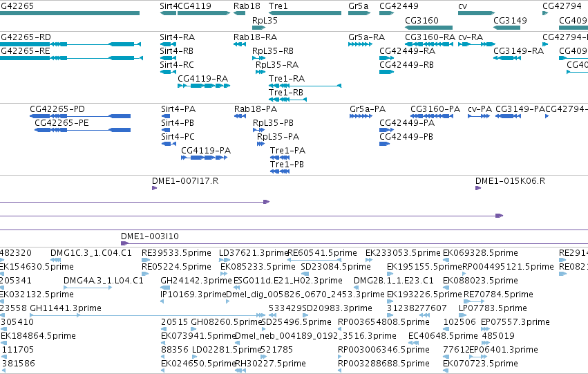Click protein Gr5a-PA
The height and width of the screenshot is (374, 588).
(x=361, y=116)
